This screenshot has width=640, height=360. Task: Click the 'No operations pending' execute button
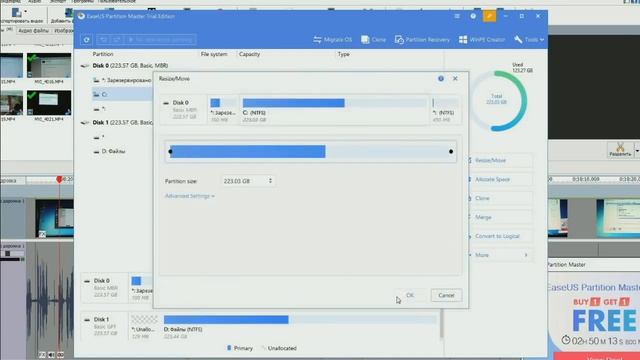[160, 40]
